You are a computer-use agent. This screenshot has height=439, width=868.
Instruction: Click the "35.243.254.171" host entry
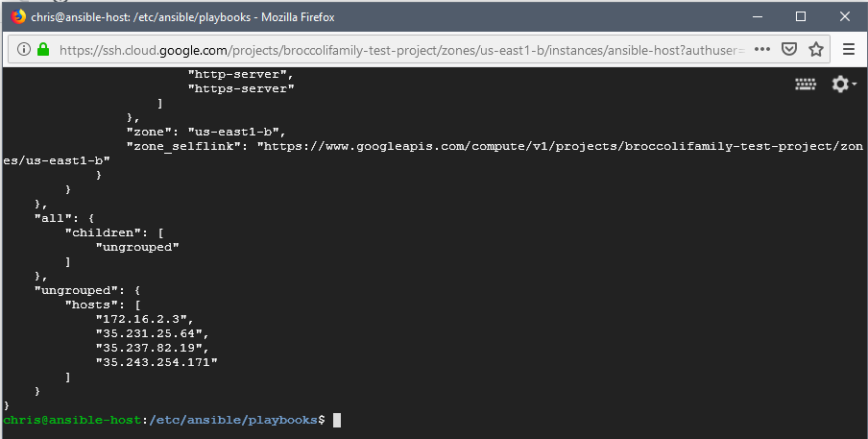(157, 362)
